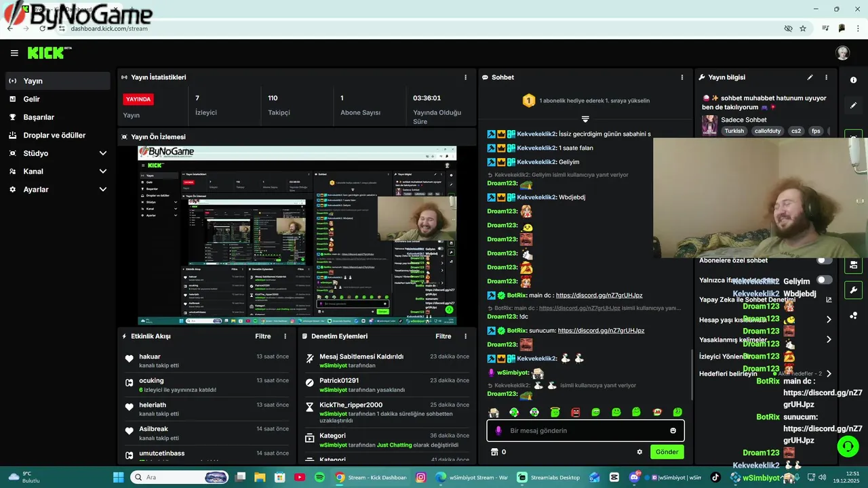Select Yayın in the sidebar
868x488 pixels.
(x=58, y=81)
